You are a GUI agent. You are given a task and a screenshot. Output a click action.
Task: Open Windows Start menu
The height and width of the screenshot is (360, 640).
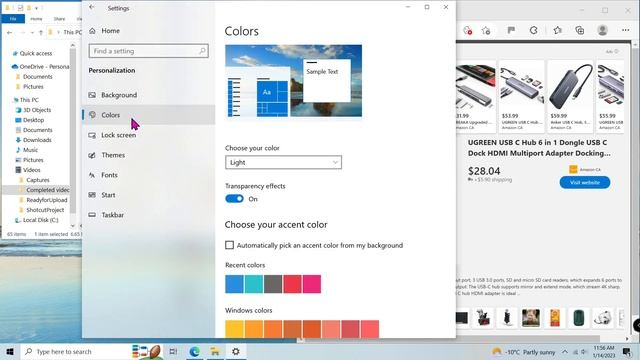[10, 351]
